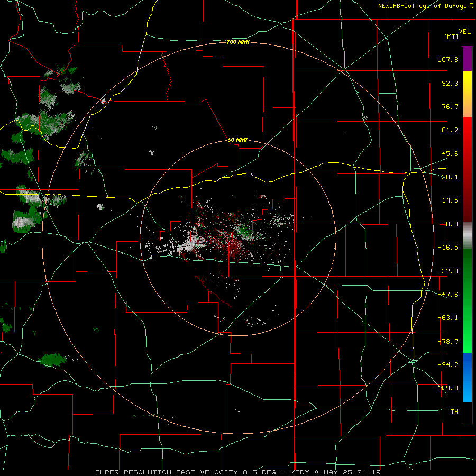
Task: Select the 61.2 legend value
Action: pyautogui.click(x=450, y=130)
